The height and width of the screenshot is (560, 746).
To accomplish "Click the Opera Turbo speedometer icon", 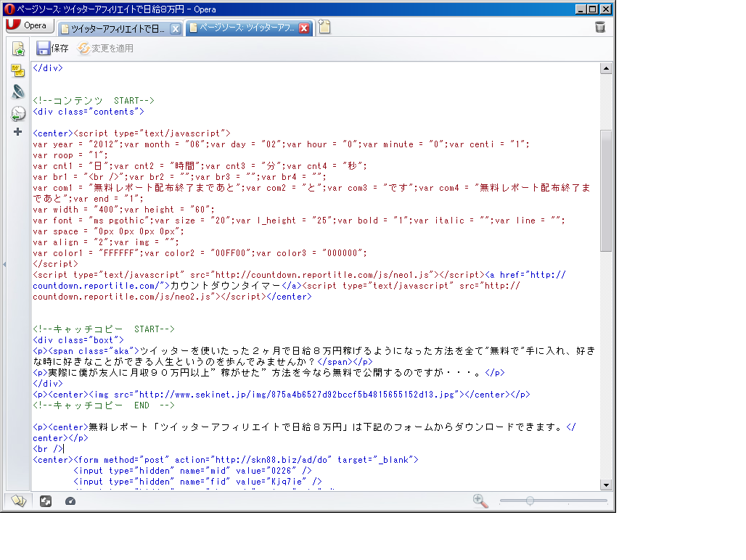I will click(70, 501).
